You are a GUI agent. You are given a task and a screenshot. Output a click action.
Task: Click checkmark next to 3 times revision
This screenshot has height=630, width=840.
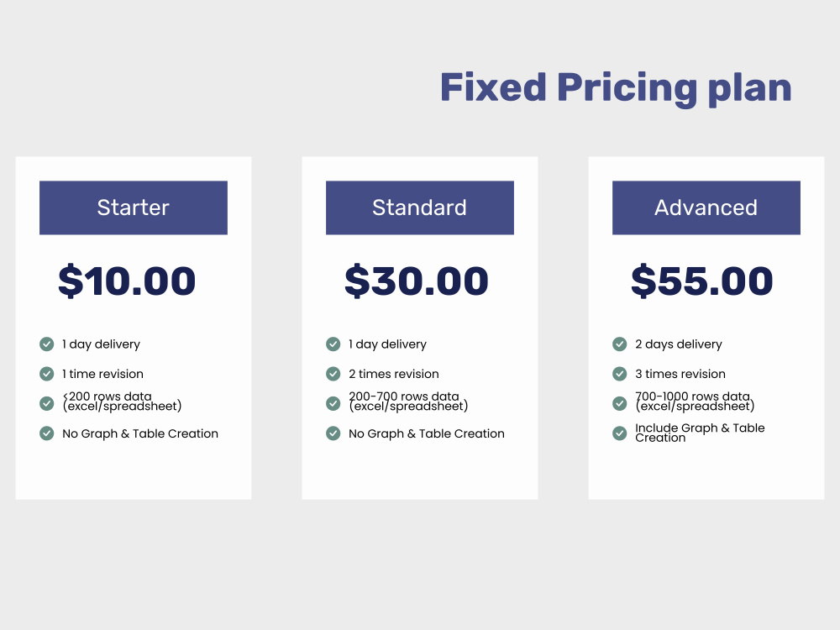(620, 374)
